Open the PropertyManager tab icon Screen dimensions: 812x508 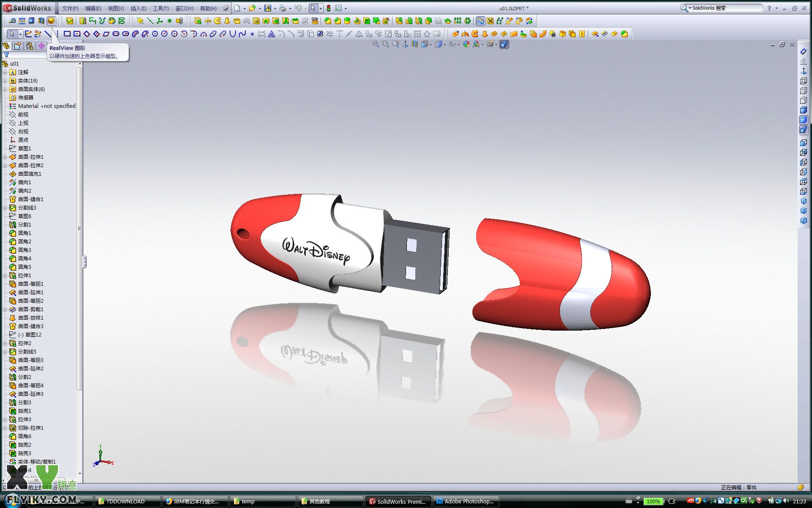[17, 46]
